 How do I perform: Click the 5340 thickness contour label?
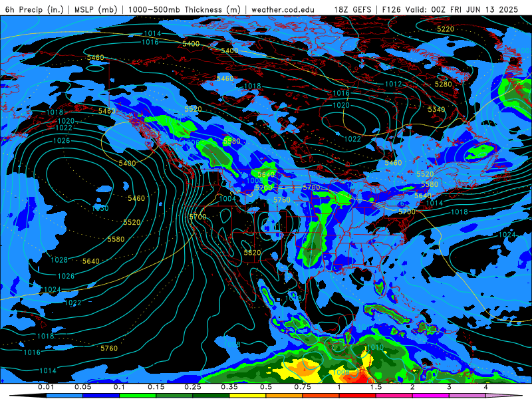(x=436, y=109)
